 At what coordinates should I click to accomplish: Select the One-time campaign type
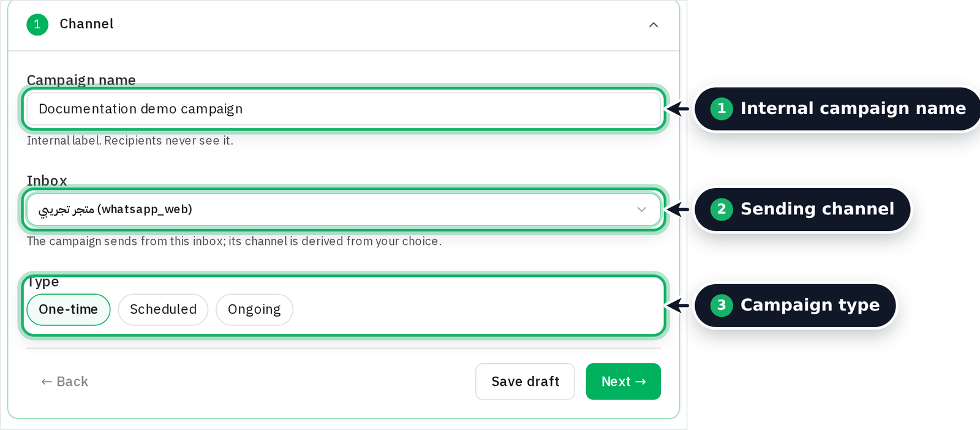point(69,309)
